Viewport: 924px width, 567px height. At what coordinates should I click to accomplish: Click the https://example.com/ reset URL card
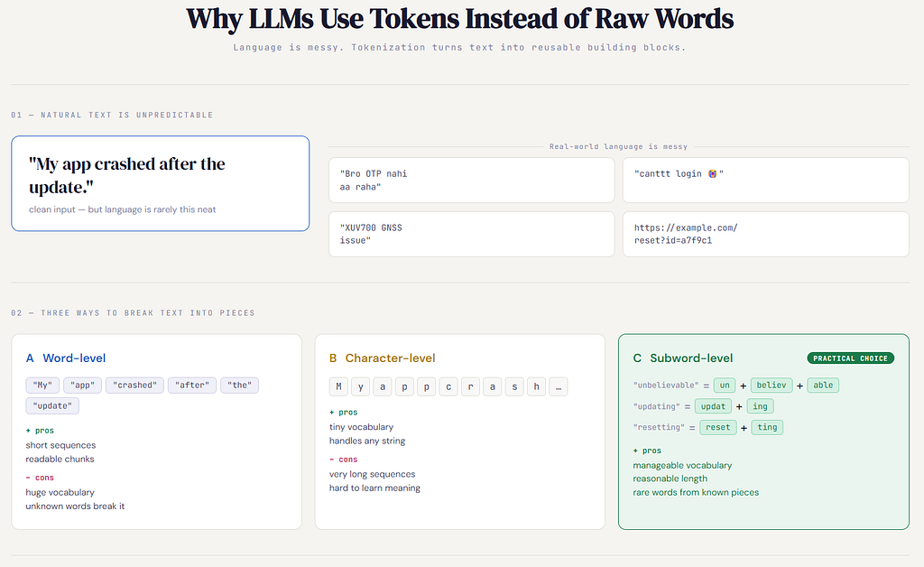click(x=765, y=234)
